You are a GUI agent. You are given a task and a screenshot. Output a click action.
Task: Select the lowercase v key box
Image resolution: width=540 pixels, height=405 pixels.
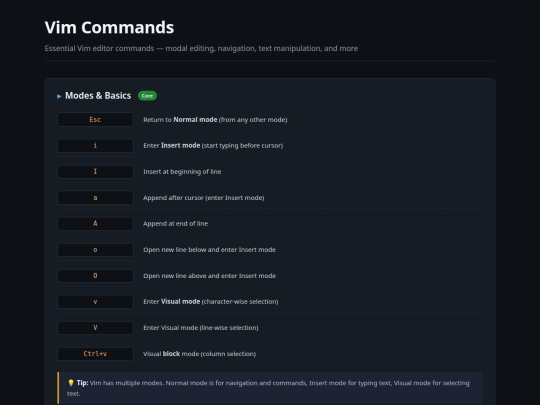point(95,302)
